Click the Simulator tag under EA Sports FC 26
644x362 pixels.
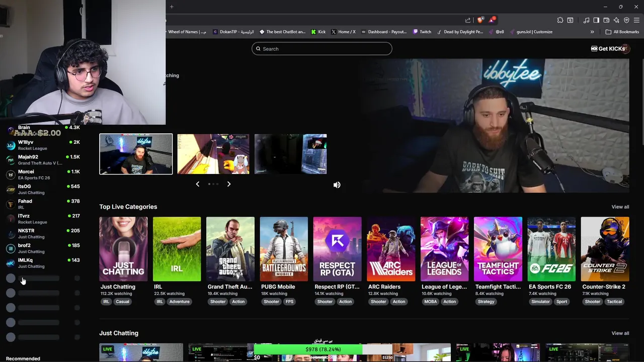click(540, 302)
